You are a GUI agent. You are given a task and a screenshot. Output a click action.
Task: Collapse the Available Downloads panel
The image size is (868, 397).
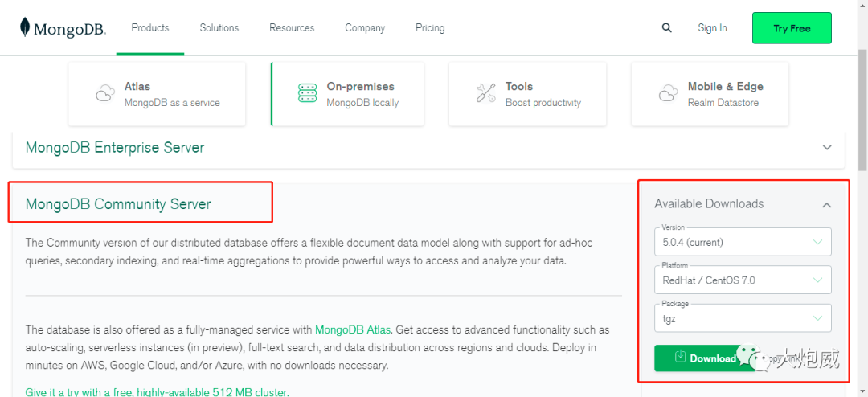pos(826,205)
